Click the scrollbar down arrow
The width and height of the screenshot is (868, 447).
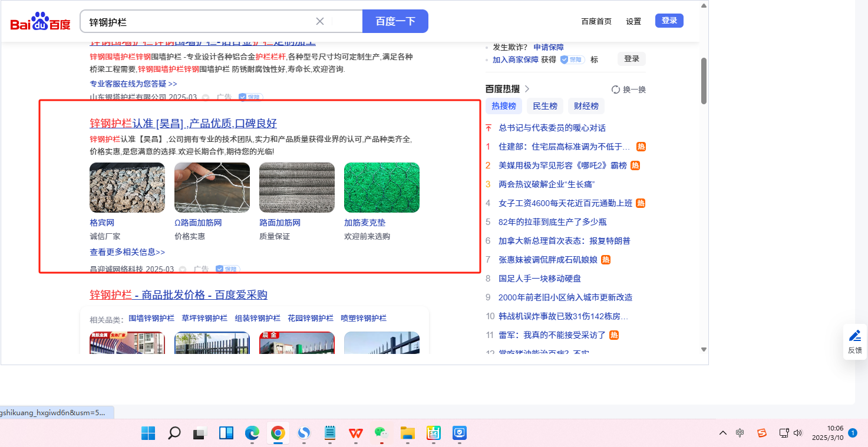704,350
